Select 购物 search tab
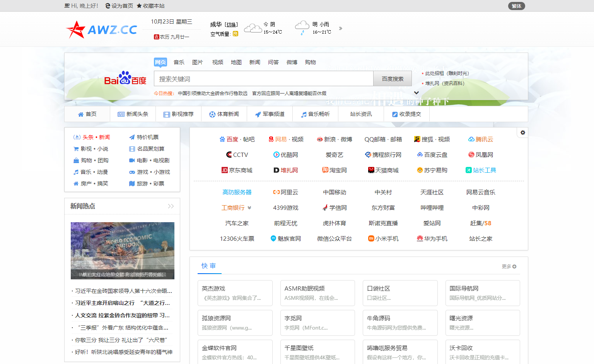The height and width of the screenshot is (364, 594). coord(311,62)
